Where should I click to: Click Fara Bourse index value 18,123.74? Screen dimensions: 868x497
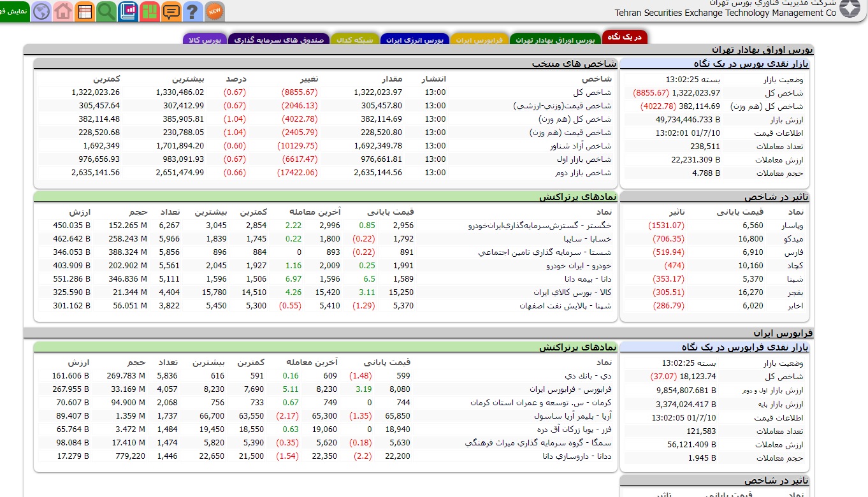pos(698,377)
